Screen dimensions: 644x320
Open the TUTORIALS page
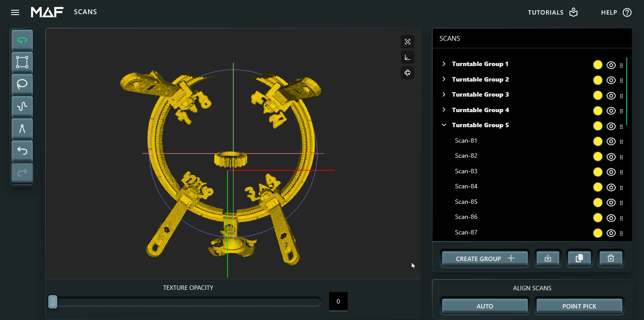pos(546,12)
